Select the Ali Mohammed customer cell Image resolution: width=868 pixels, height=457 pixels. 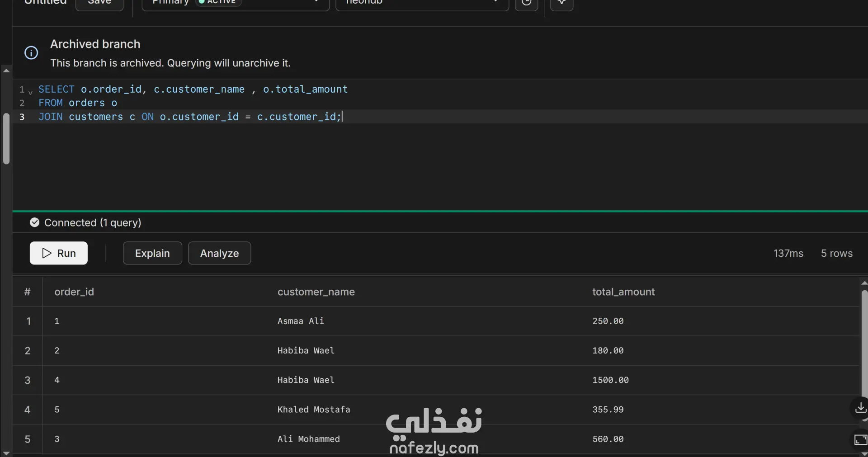(309, 439)
